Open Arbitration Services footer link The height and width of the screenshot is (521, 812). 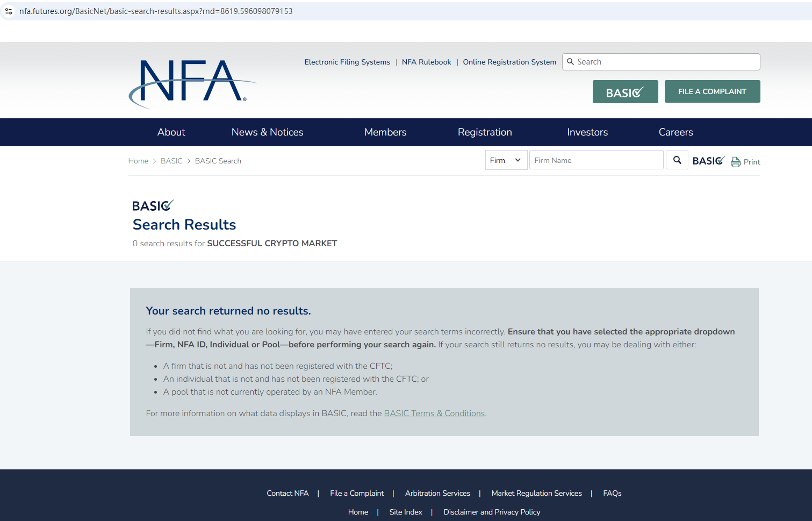[437, 493]
